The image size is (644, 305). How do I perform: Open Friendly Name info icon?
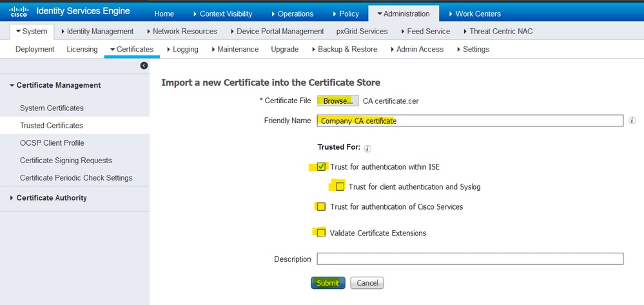point(632,121)
